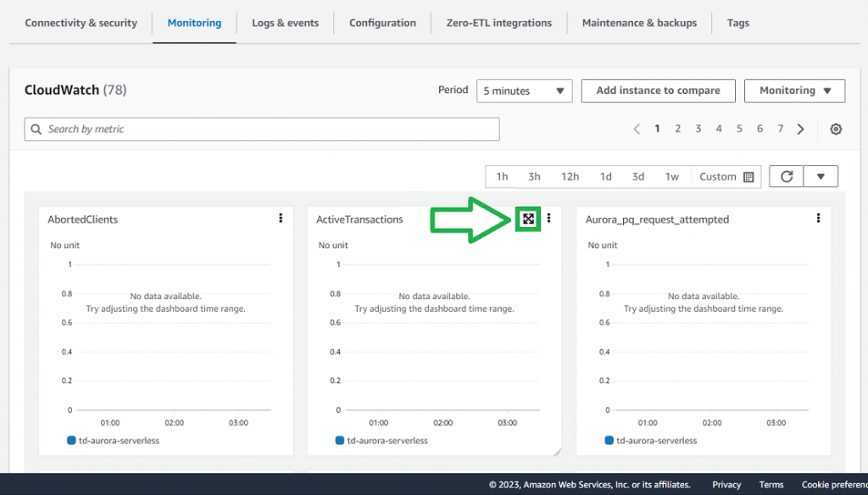Select the 3h time range
The height and width of the screenshot is (495, 868).
coord(534,176)
